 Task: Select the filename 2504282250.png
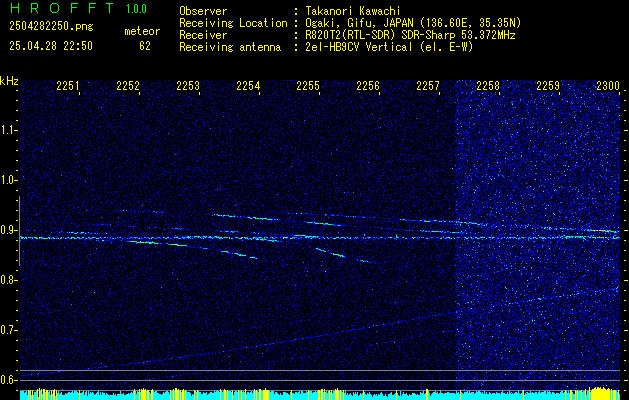tap(51, 27)
